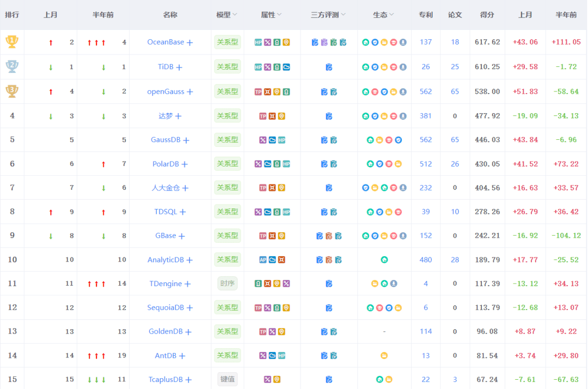Open the TDSQL database link
The image size is (588, 389).
(x=166, y=212)
